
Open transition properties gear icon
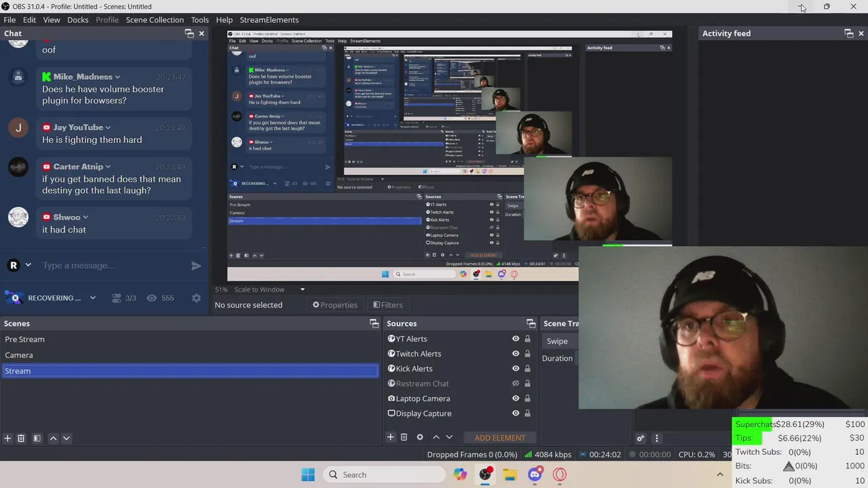click(640, 438)
